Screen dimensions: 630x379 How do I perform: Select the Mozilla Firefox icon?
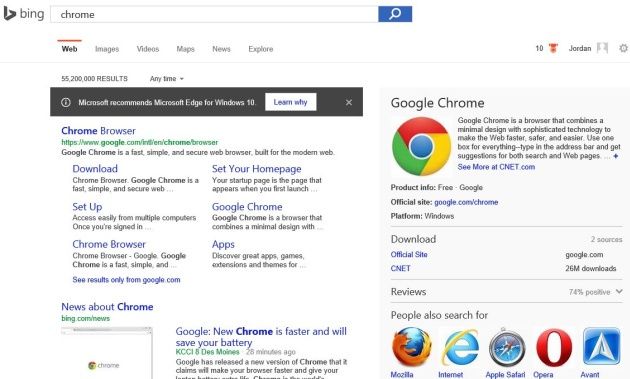click(412, 346)
